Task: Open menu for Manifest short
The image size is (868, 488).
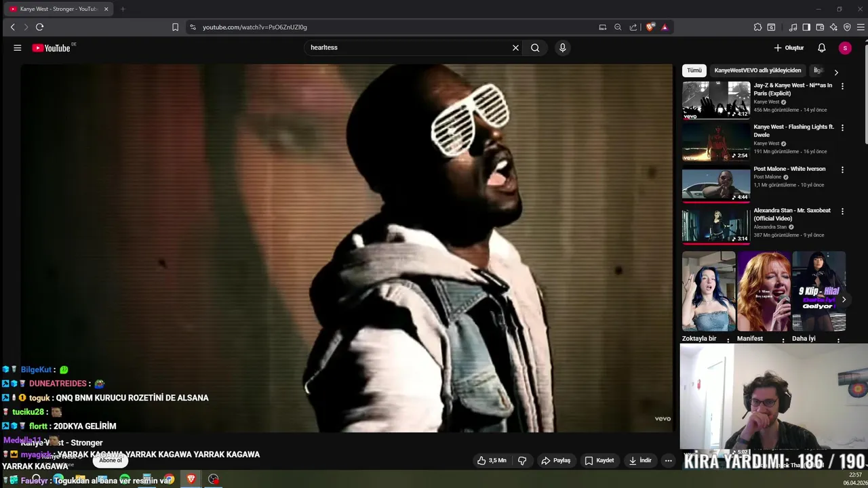Action: click(x=783, y=340)
